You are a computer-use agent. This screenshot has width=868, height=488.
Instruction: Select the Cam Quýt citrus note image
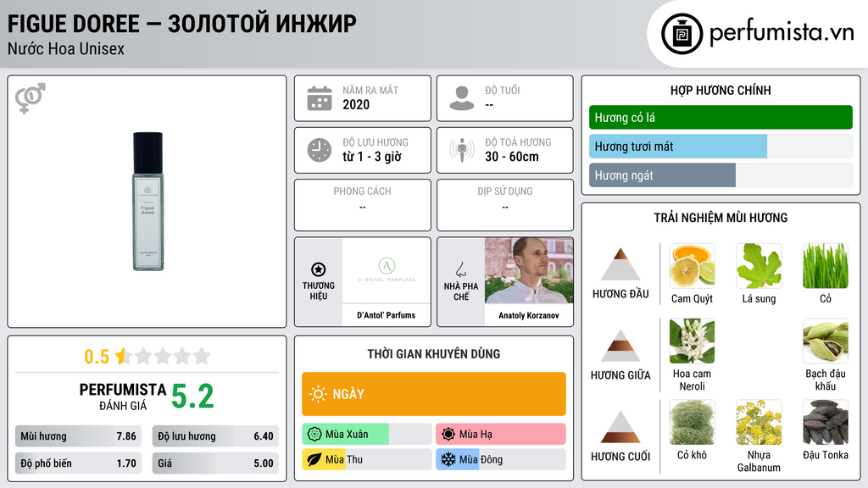tap(692, 266)
